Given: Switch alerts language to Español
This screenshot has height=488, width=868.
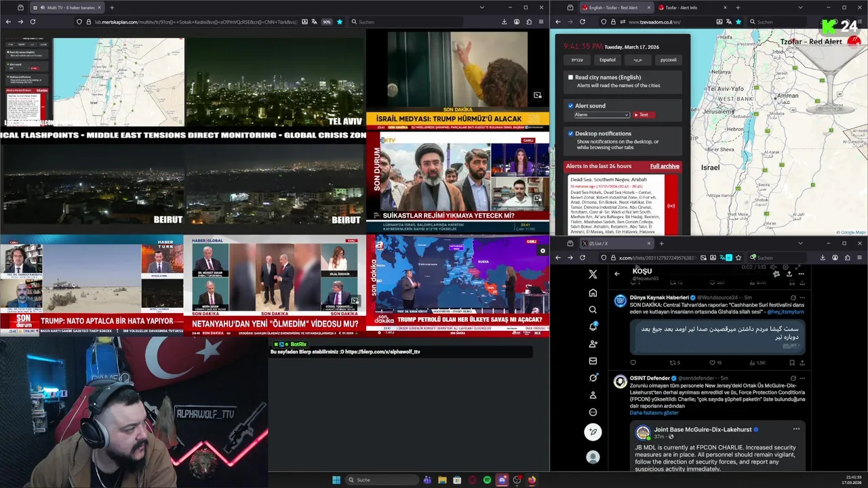Looking at the screenshot, I should pyautogui.click(x=608, y=60).
